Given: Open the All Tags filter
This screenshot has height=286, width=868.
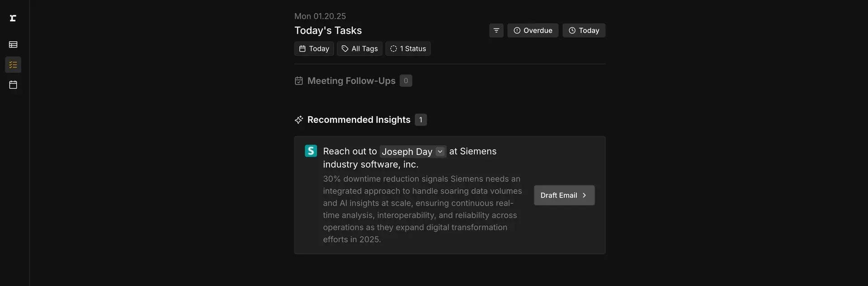Looking at the screenshot, I should (359, 49).
